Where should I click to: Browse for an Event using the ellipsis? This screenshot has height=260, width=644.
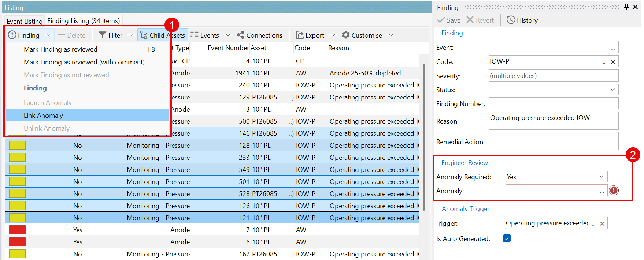point(613,48)
